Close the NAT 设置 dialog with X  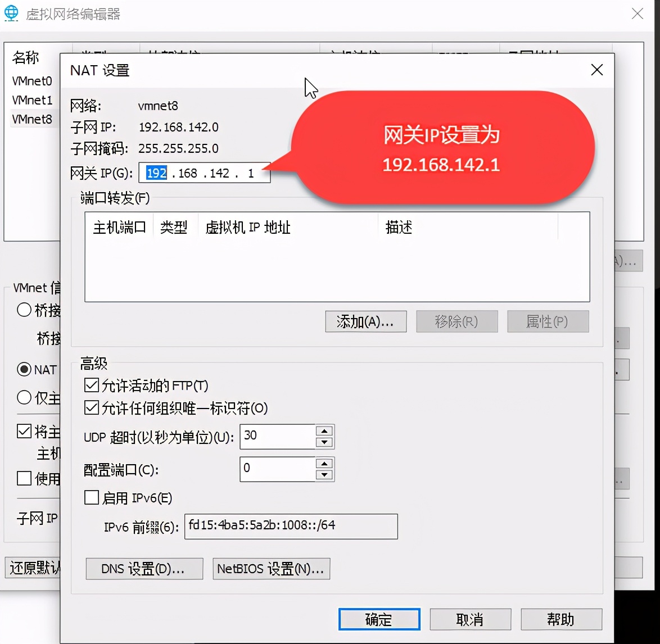point(596,70)
